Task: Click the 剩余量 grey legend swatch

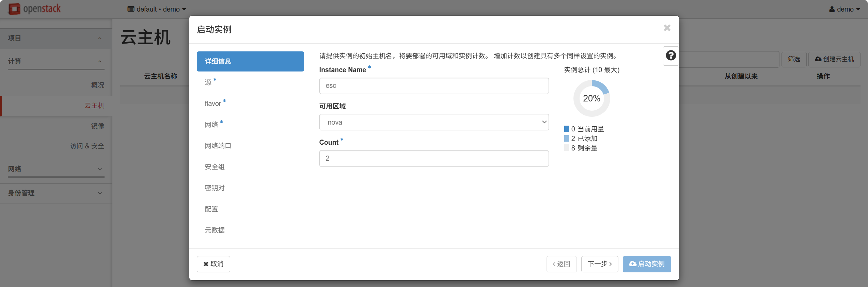Action: pos(566,148)
